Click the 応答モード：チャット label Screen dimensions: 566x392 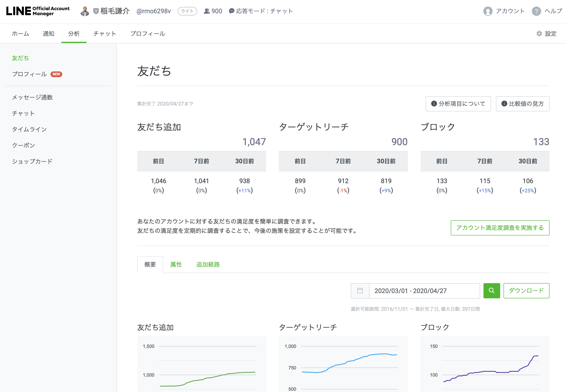264,11
